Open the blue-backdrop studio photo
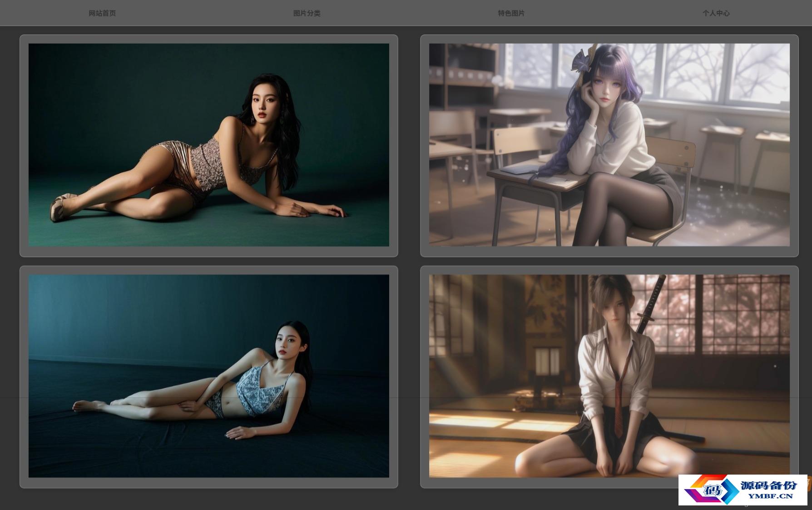The height and width of the screenshot is (510, 812). (209, 376)
